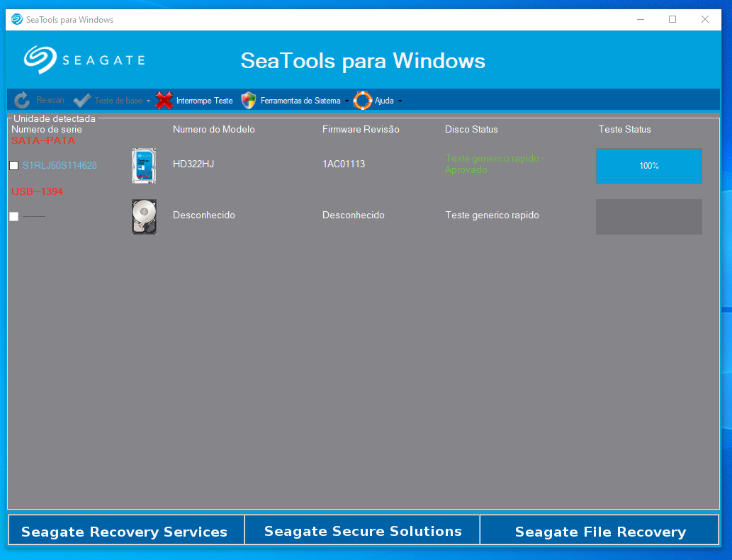Open Seagate File Recovery

(x=599, y=530)
